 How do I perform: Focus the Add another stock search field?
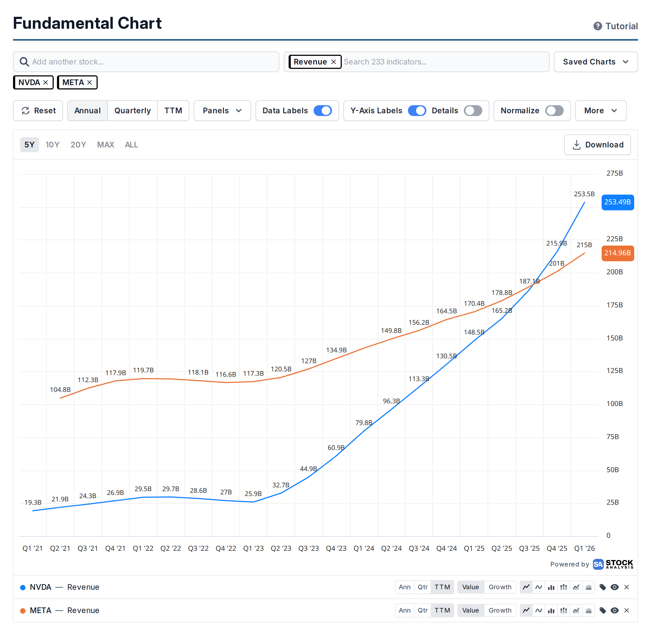(146, 62)
